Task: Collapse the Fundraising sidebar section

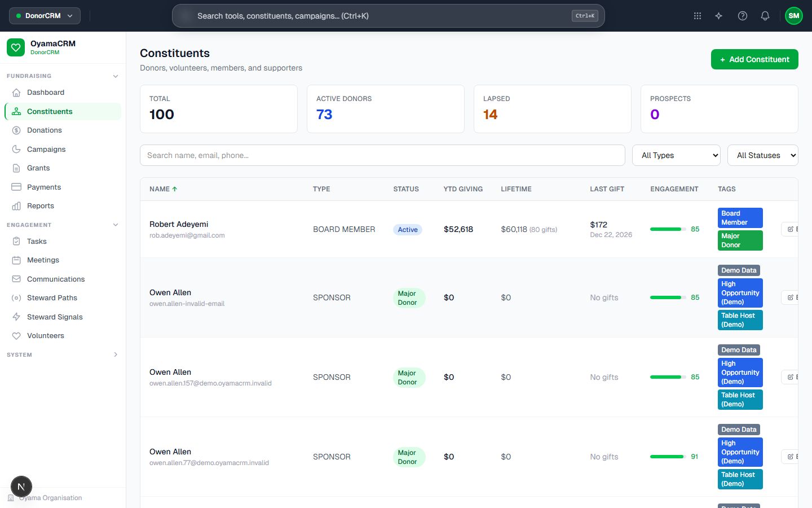Action: (x=116, y=76)
